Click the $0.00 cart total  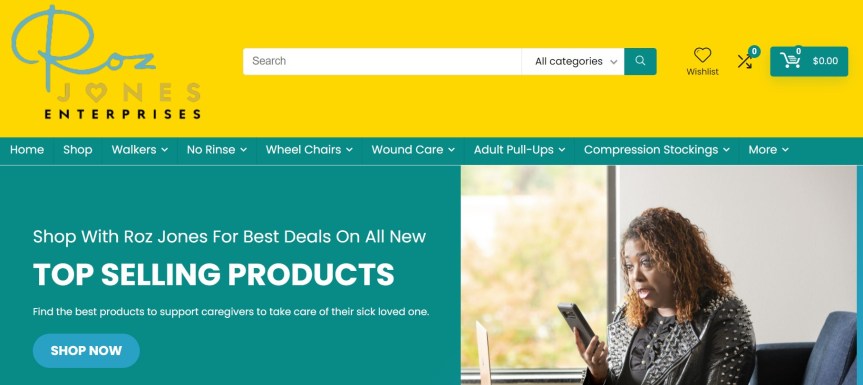(x=825, y=61)
